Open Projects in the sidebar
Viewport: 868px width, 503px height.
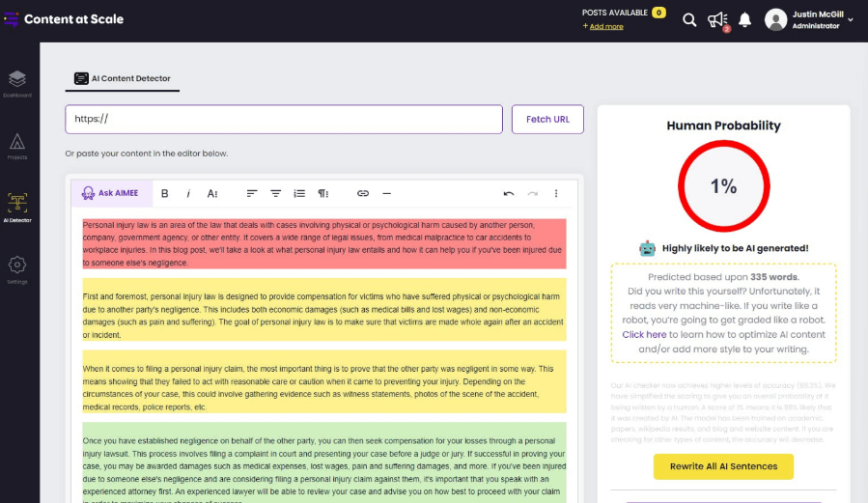[x=17, y=147]
